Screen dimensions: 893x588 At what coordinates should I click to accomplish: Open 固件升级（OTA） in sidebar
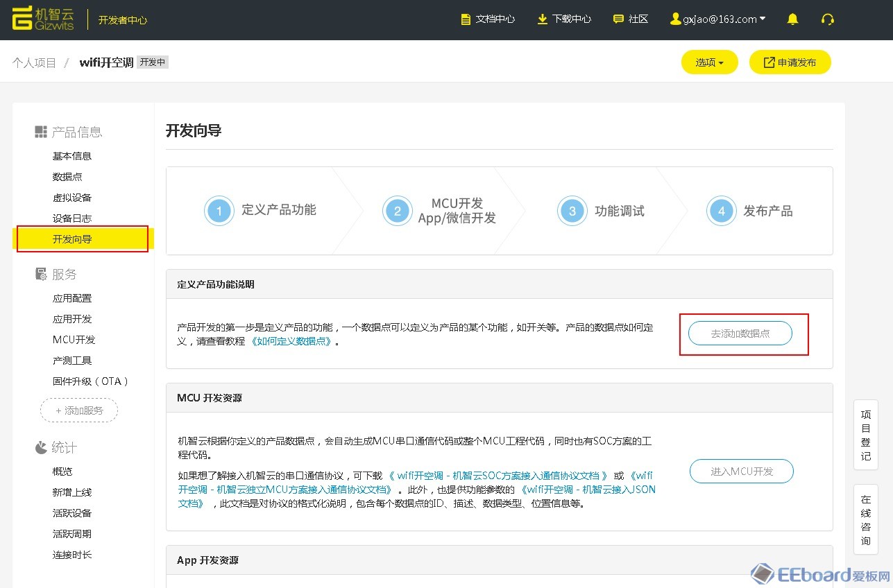click(91, 381)
